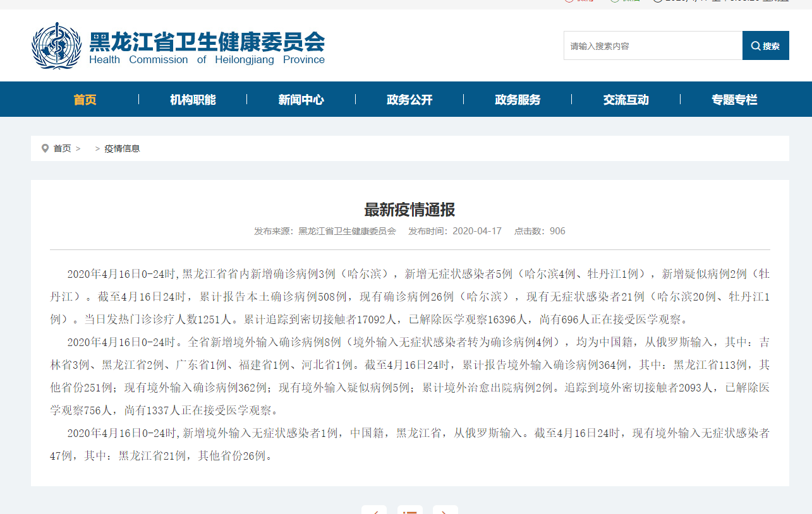Screen dimensions: 812x514
Task: Click the green WeChat icon at top
Action: (x=614, y=1)
